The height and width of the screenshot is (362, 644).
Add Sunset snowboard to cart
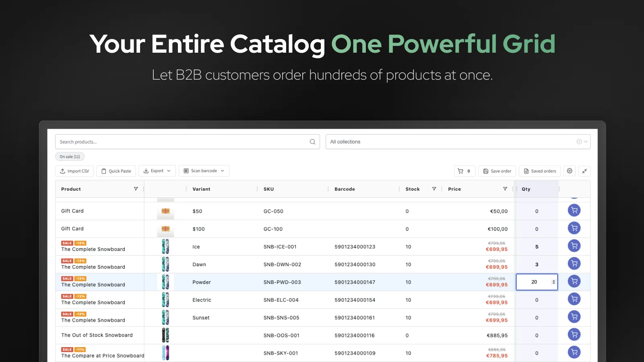tap(574, 317)
